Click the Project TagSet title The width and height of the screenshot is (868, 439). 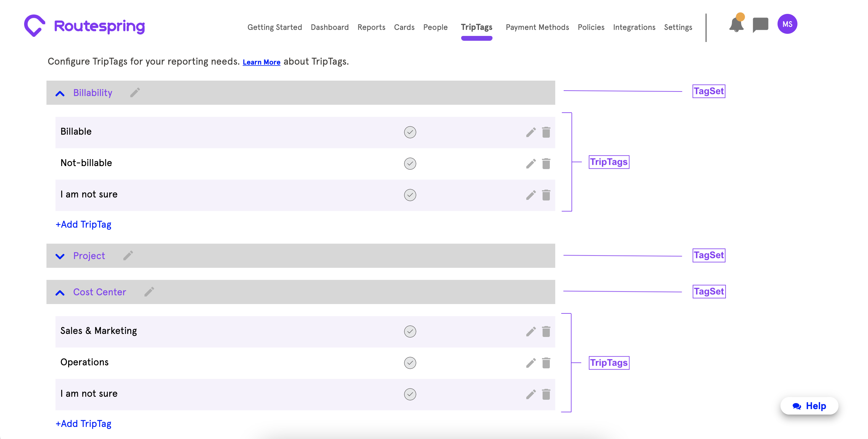[89, 255]
